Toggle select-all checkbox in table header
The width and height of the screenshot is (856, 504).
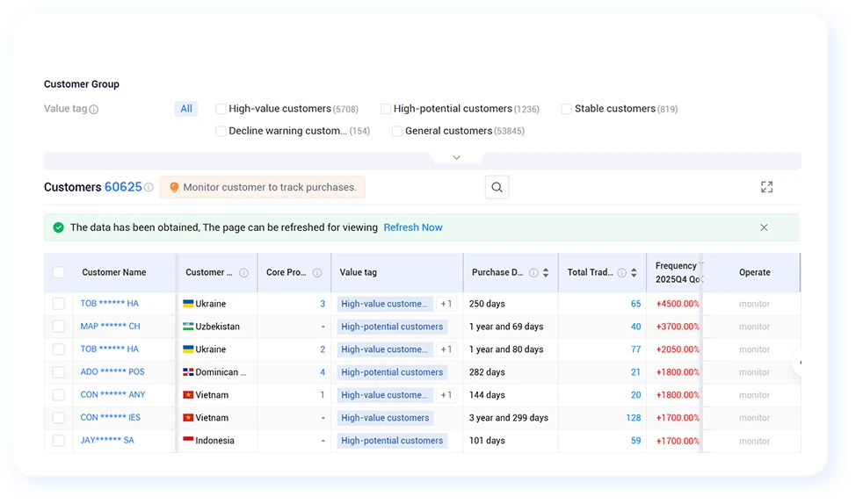pyautogui.click(x=58, y=272)
